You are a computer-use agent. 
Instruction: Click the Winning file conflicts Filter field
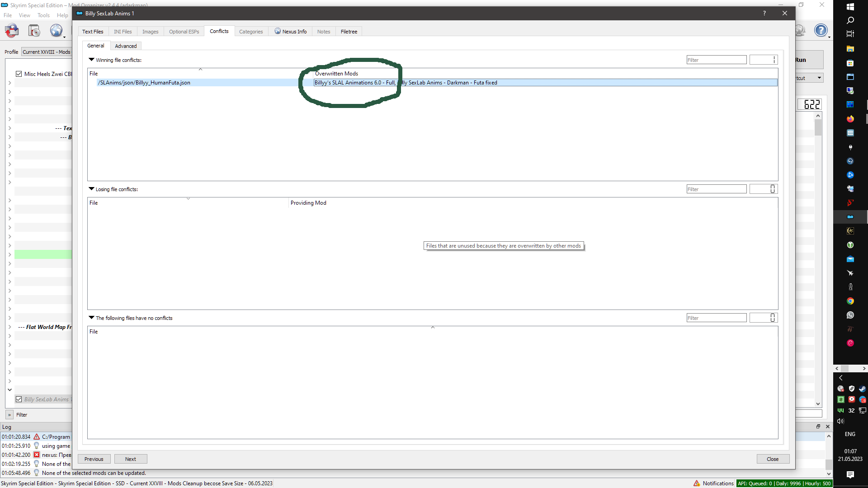coord(717,60)
